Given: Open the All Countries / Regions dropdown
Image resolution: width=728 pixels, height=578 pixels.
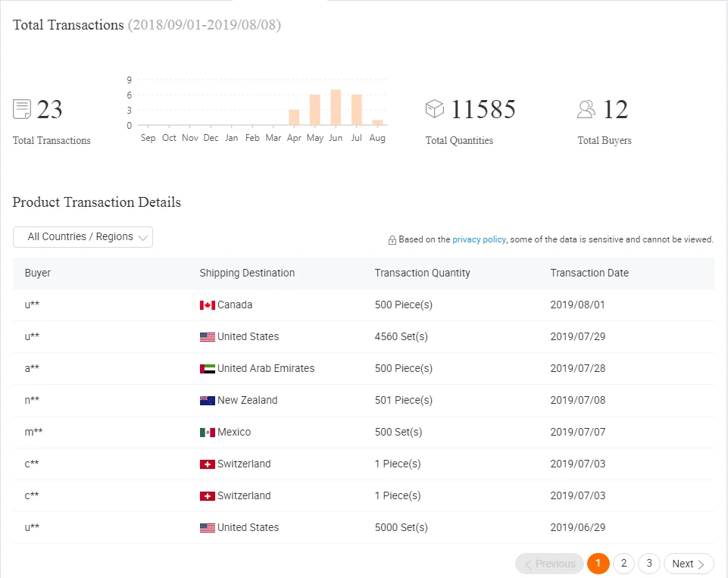Looking at the screenshot, I should point(83,237).
